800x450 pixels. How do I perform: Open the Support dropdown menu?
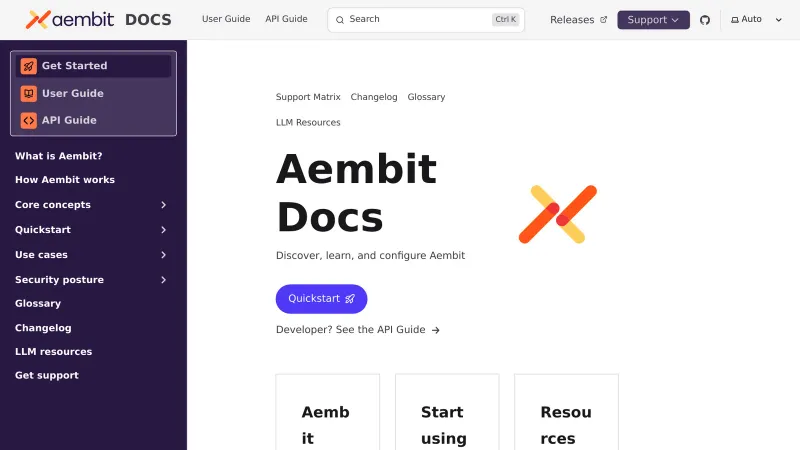pyautogui.click(x=653, y=20)
